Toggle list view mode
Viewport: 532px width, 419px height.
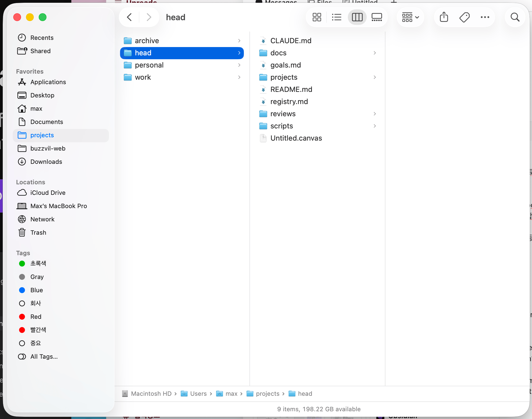coord(337,17)
